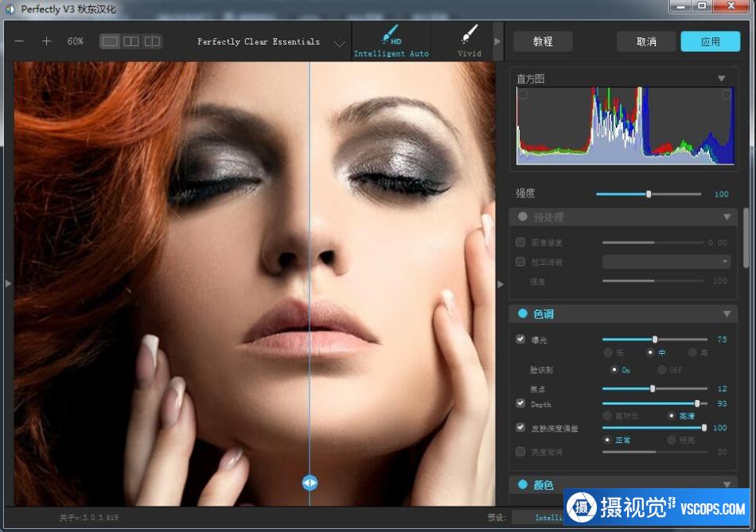The image size is (756, 532).
Task: Uncheck the 皮肤深度偏差 checkbox
Action: (x=520, y=427)
